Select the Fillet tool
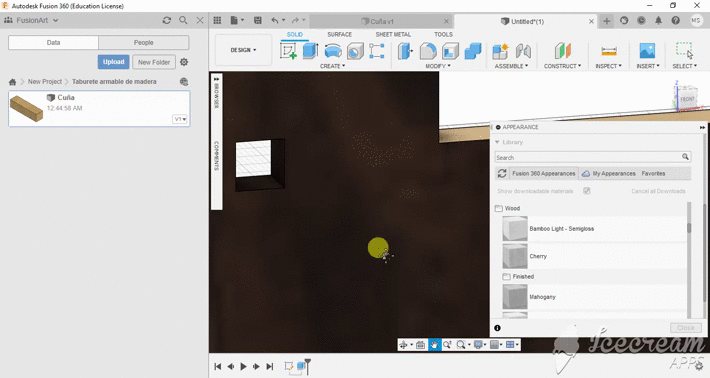Image resolution: width=710 pixels, height=378 pixels. click(428, 51)
